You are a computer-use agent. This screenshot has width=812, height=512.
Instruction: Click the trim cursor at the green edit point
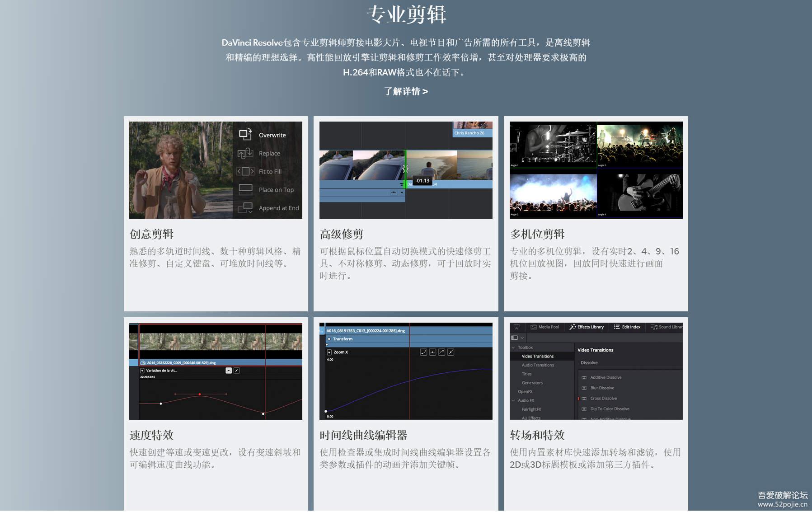coord(405,169)
